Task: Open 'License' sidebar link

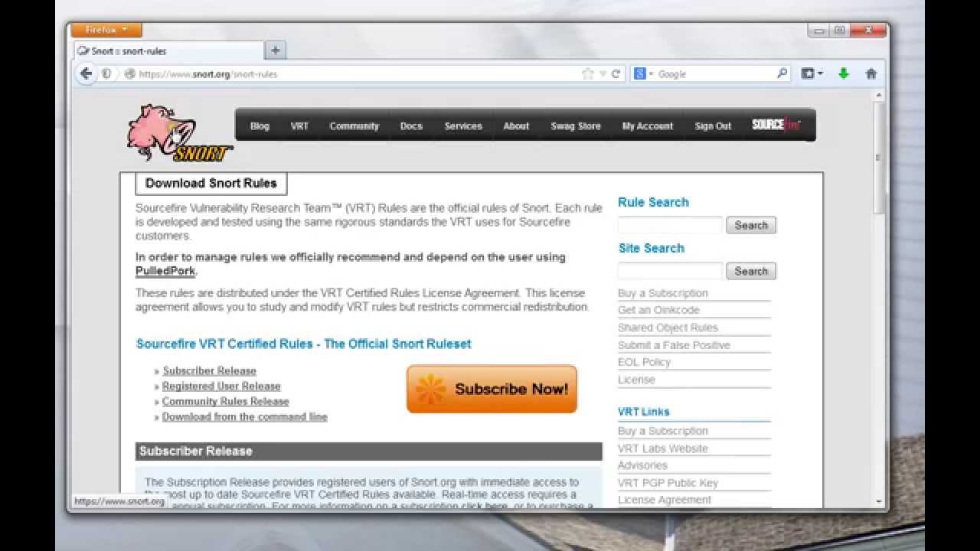Action: tap(636, 380)
